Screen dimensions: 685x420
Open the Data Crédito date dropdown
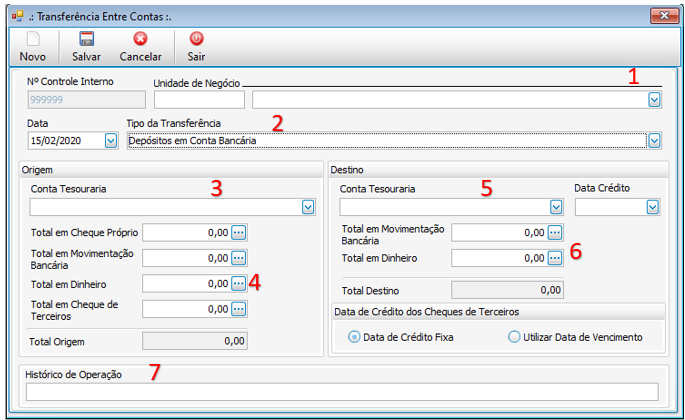(x=652, y=207)
